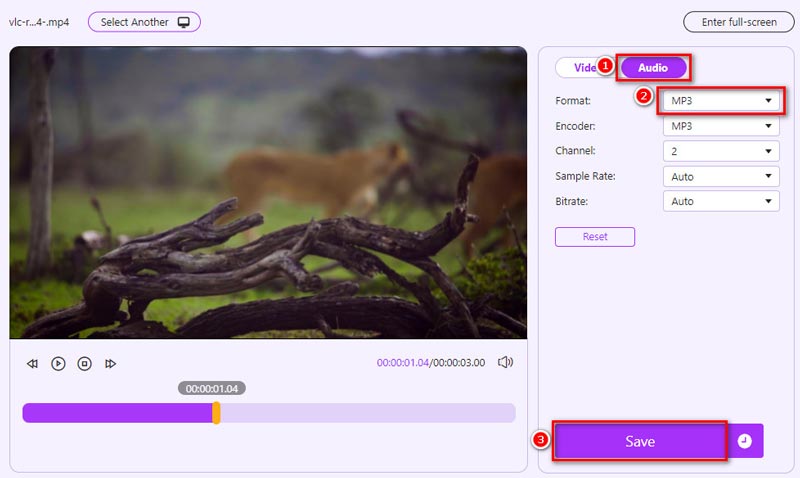Switch to the Audio tab
The image size is (800, 478).
click(x=653, y=67)
